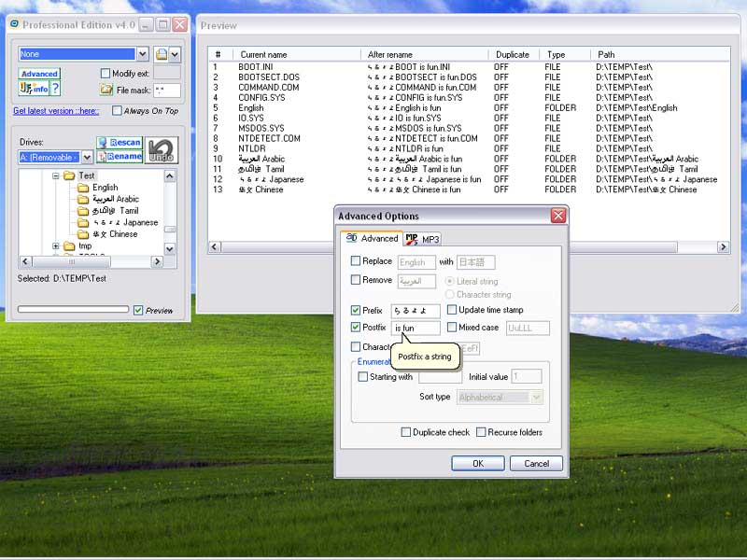Select the Japanese folder icon in the tree
This screenshot has height=560, width=747.
(83, 222)
